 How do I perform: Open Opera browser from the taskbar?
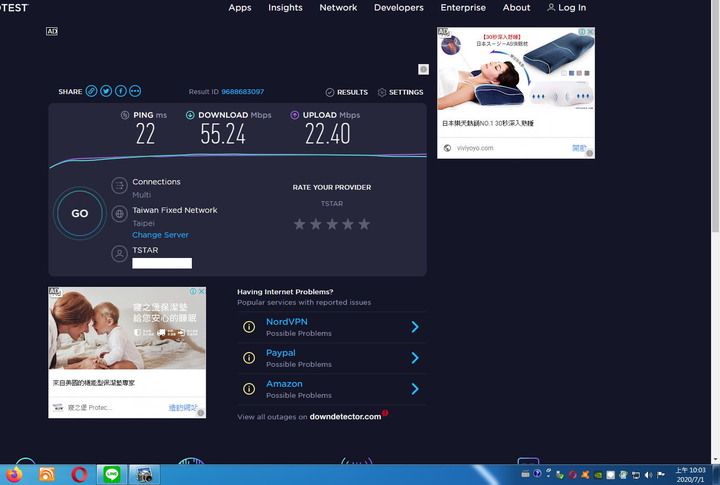(x=79, y=474)
